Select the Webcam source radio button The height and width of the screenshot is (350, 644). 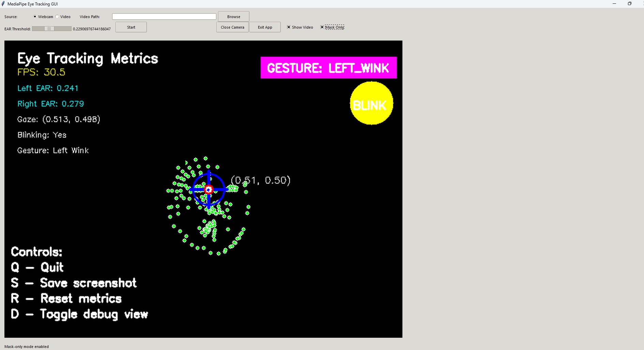[x=35, y=17]
